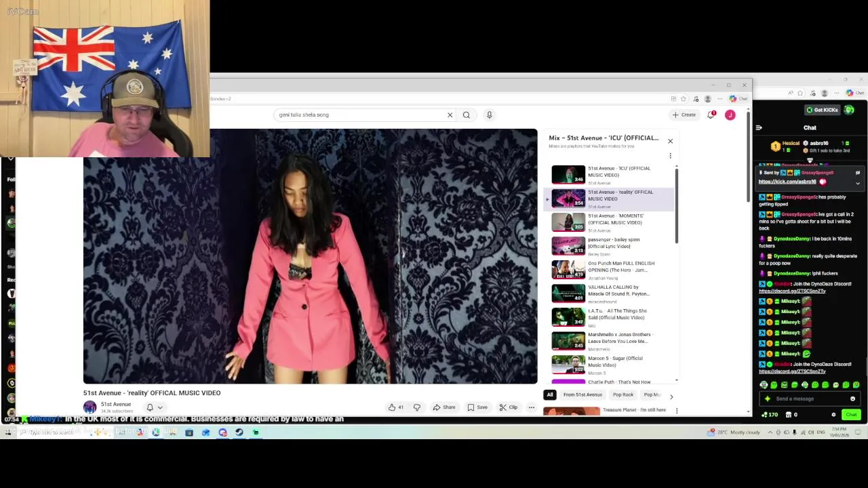Click the YouTube search magnifier button

click(467, 115)
